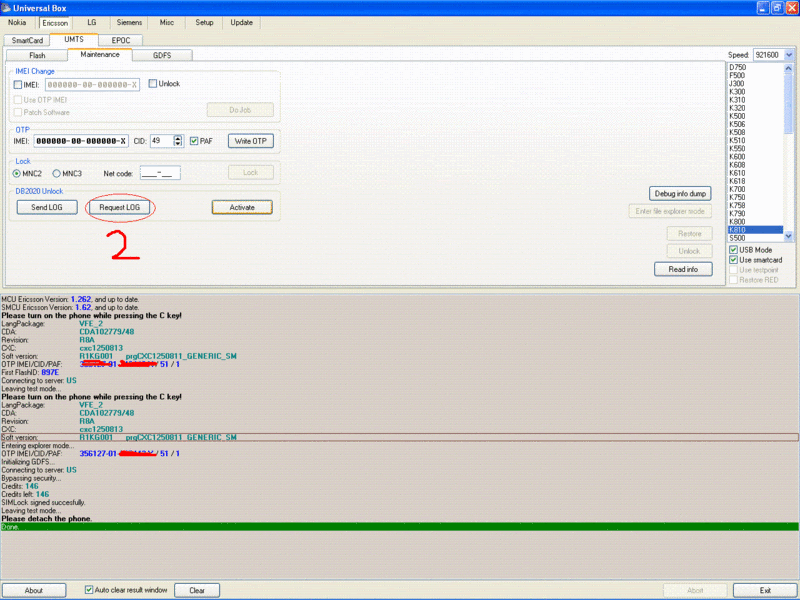800x600 pixels.
Task: Select K320 in the model list
Action: tap(755, 108)
